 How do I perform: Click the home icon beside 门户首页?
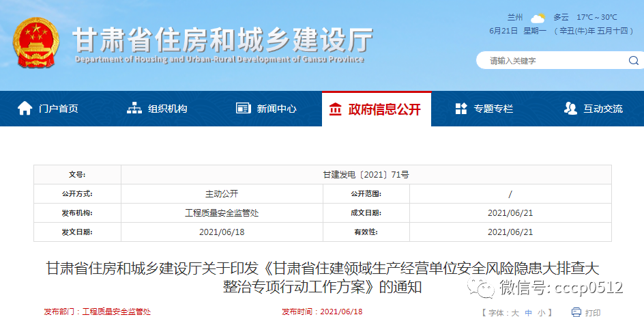tap(25, 109)
